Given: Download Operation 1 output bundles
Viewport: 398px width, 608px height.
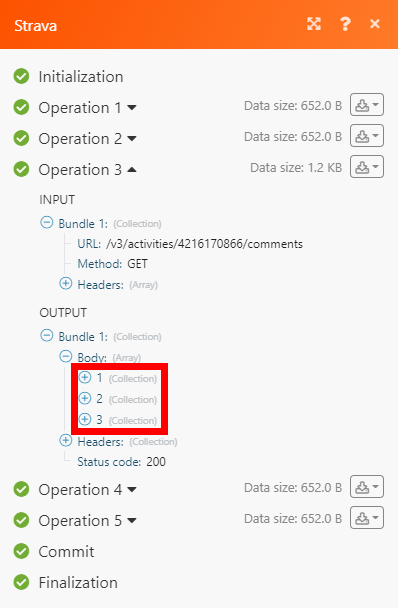Looking at the screenshot, I should point(367,105).
